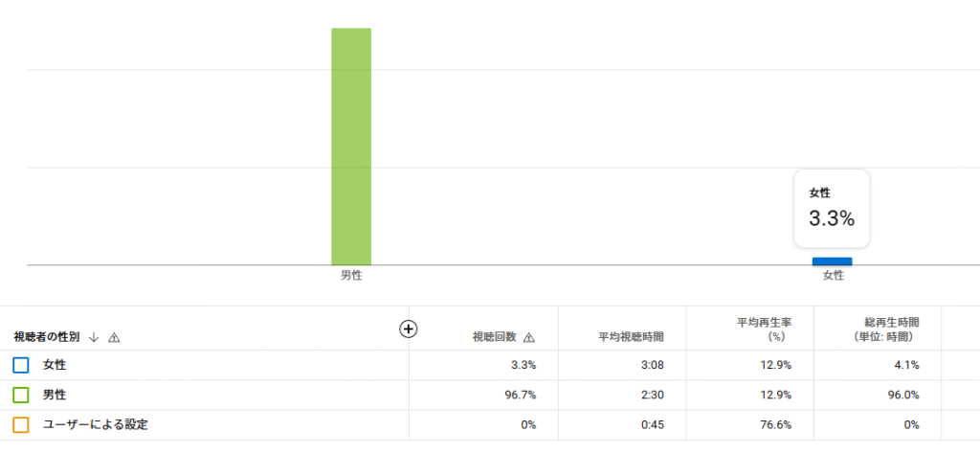980x454 pixels.
Task: Toggle the blue 女性 checkbox
Action: tap(21, 365)
